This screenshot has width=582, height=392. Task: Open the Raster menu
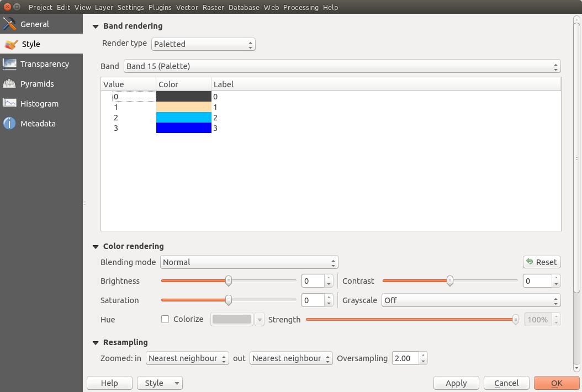[213, 8]
